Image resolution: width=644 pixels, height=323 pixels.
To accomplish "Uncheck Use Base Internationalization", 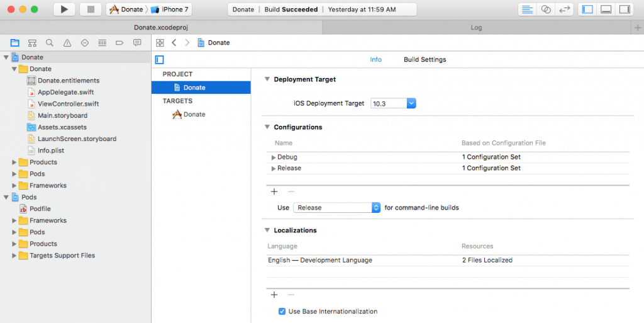I will (x=282, y=311).
